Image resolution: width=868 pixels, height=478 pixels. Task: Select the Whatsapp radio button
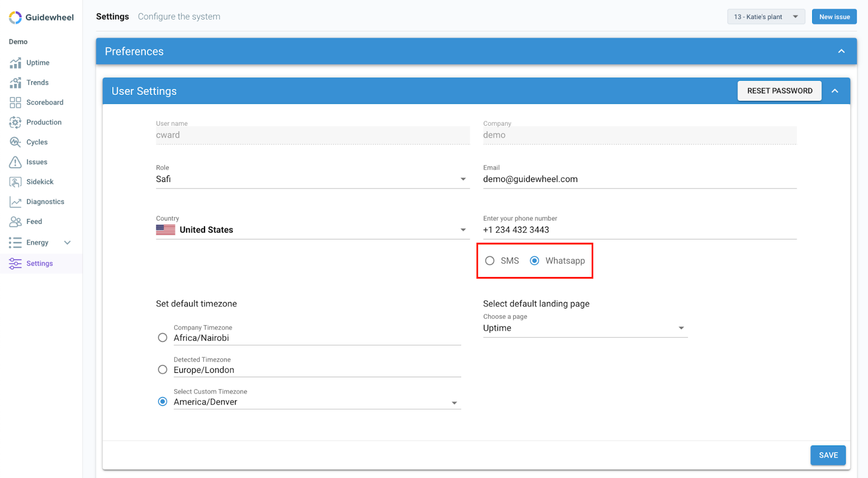534,261
